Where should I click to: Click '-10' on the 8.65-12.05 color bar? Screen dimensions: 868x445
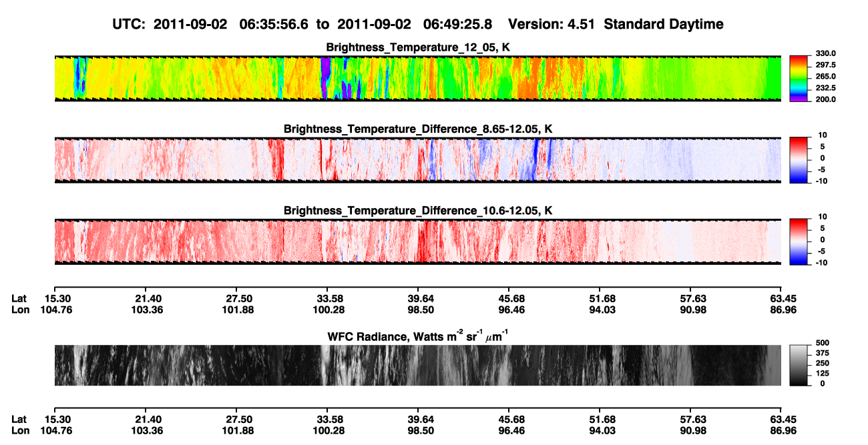click(821, 181)
